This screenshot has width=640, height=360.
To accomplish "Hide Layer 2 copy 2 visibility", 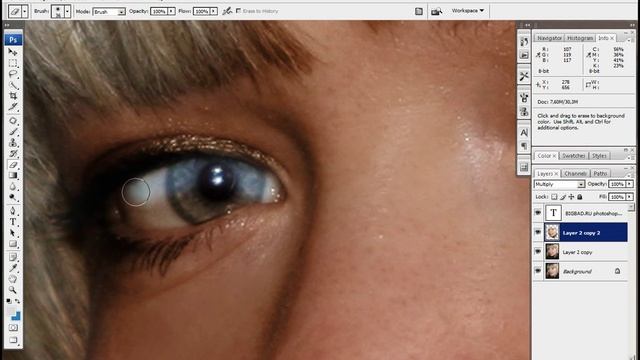I will (x=538, y=232).
